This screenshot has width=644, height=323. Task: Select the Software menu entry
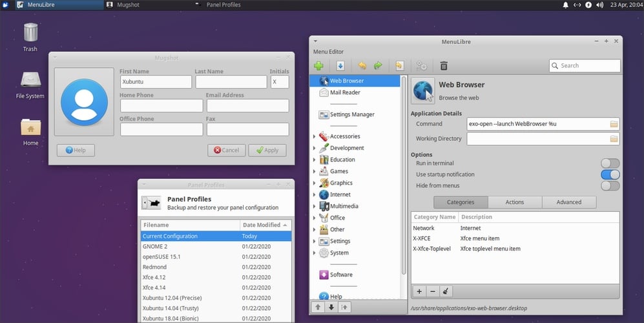click(x=355, y=275)
